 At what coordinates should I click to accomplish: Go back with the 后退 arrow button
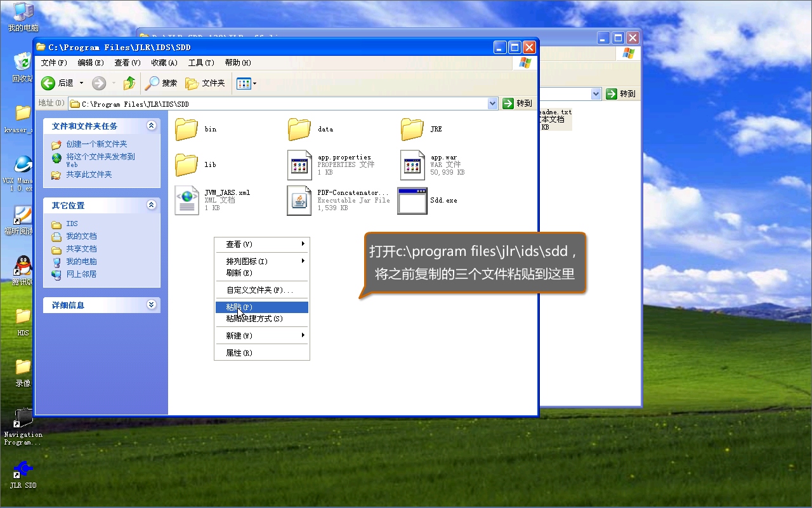[x=58, y=83]
